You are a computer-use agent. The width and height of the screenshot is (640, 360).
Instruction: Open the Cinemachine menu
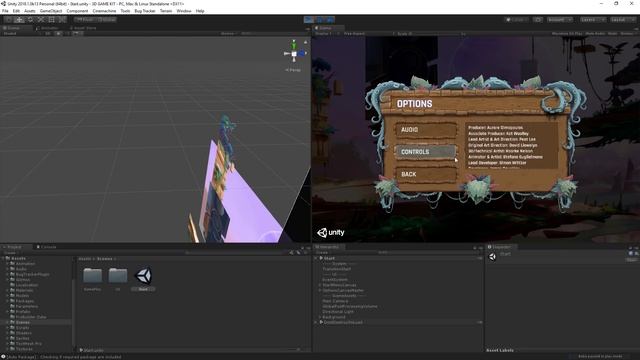(104, 11)
